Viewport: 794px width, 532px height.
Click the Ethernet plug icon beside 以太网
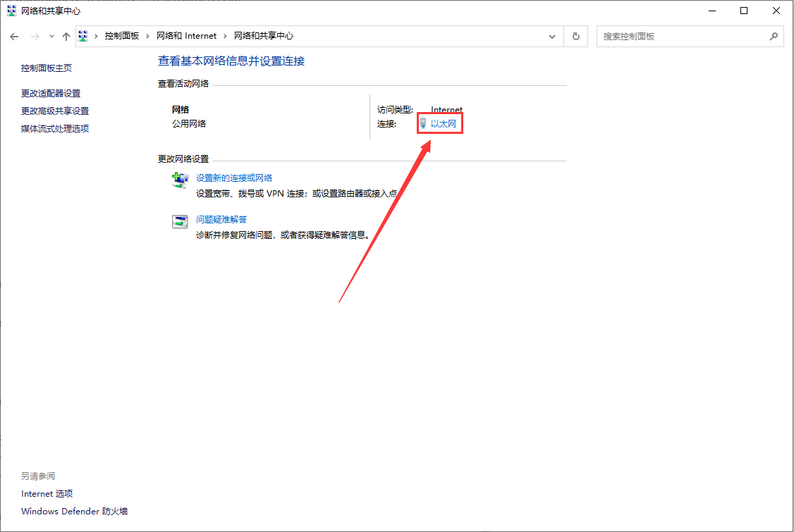point(423,123)
